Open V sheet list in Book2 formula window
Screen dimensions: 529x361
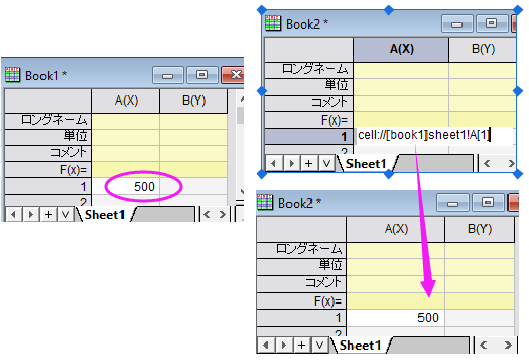pos(326,163)
